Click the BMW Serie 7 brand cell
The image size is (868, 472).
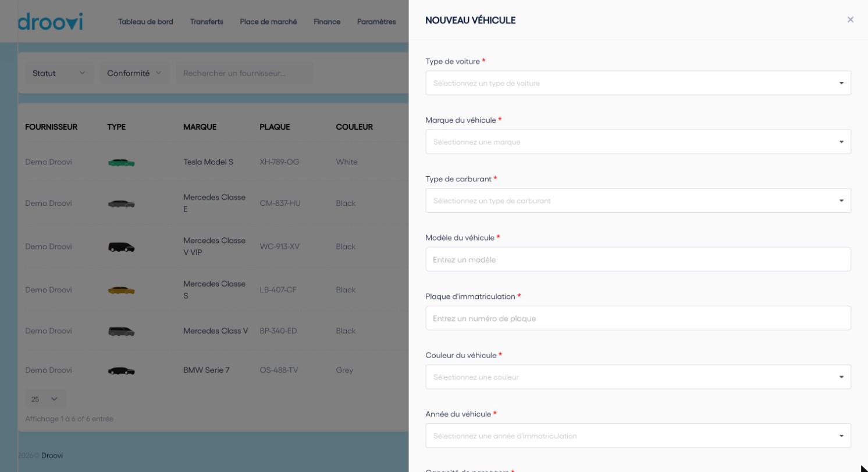tap(207, 370)
